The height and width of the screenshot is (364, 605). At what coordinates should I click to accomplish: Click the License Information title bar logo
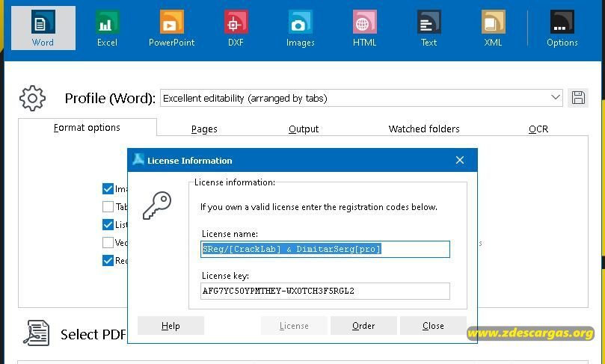[x=138, y=160]
